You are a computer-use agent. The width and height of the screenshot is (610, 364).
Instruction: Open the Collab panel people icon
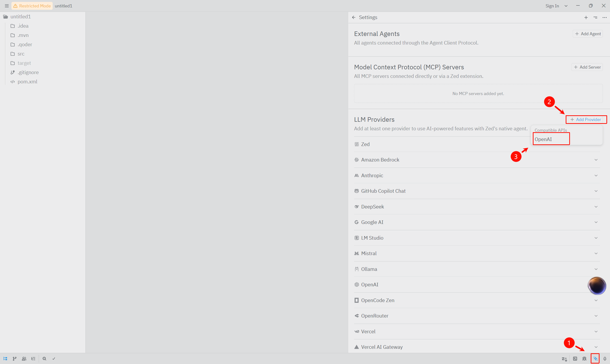coord(24,359)
